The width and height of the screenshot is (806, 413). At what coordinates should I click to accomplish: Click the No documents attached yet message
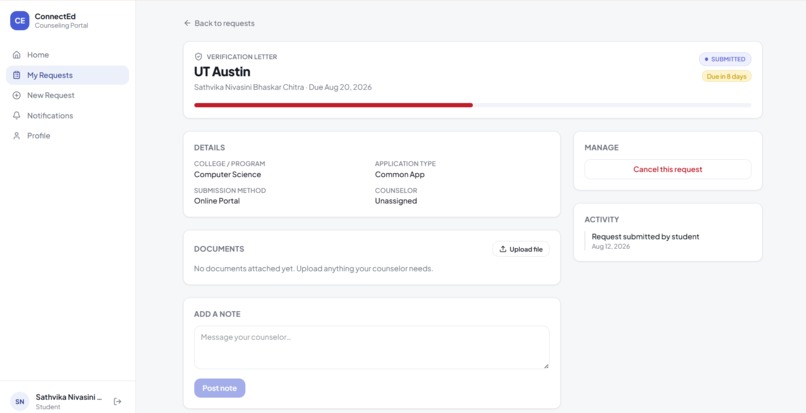pyautogui.click(x=314, y=268)
